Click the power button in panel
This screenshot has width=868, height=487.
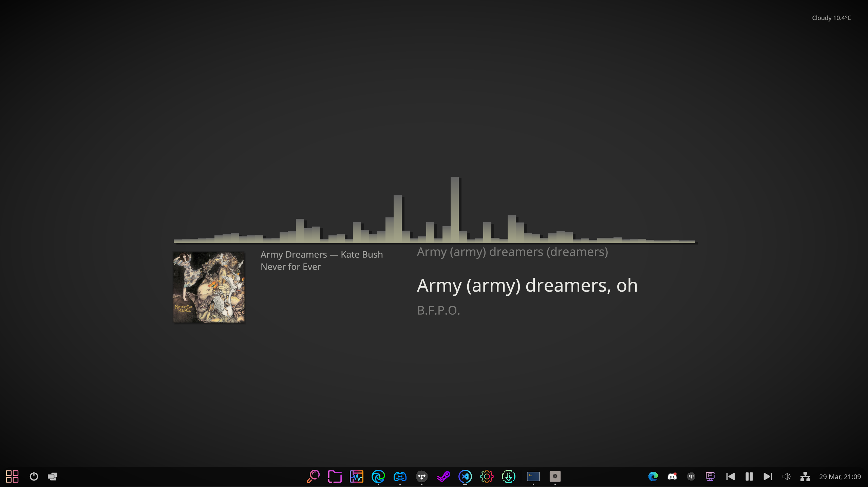(34, 476)
